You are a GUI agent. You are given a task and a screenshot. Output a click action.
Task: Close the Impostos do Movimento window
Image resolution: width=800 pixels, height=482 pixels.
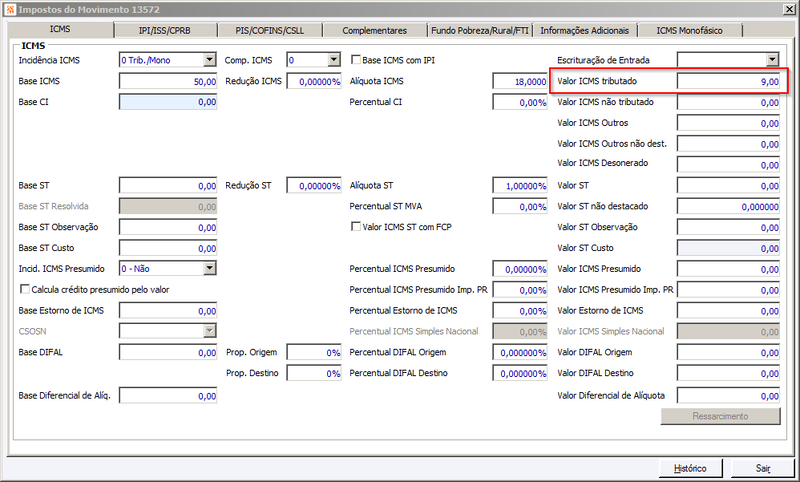pos(789,9)
